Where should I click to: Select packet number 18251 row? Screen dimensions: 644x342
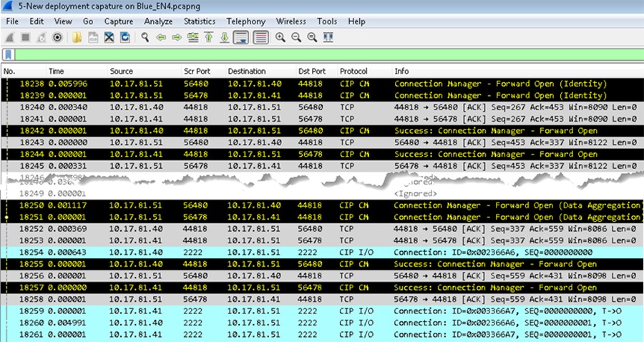tap(323, 218)
